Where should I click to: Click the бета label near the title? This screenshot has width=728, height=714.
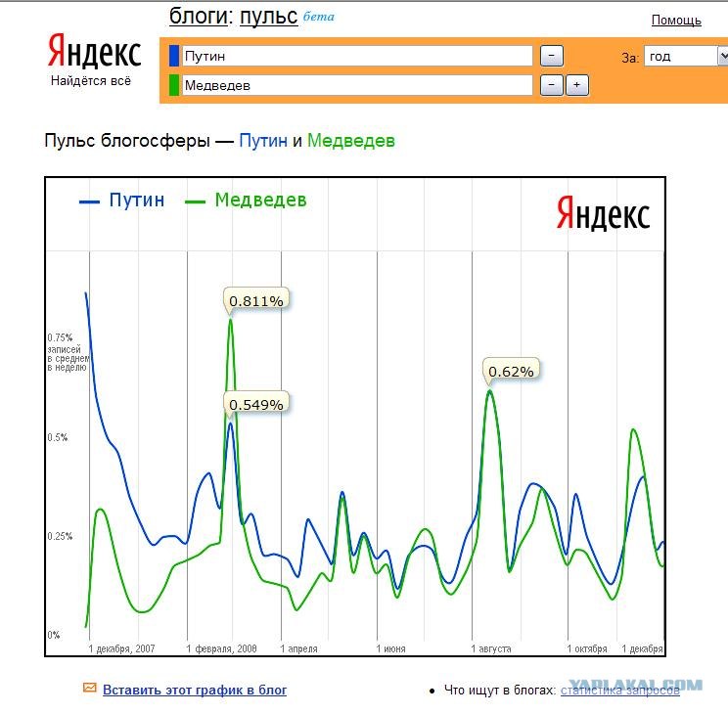(319, 17)
